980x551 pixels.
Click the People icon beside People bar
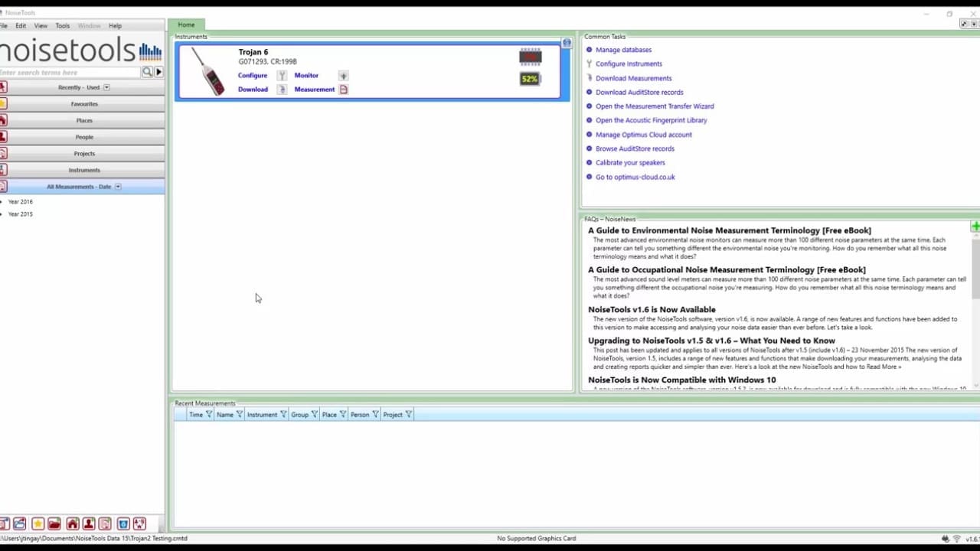[3, 137]
